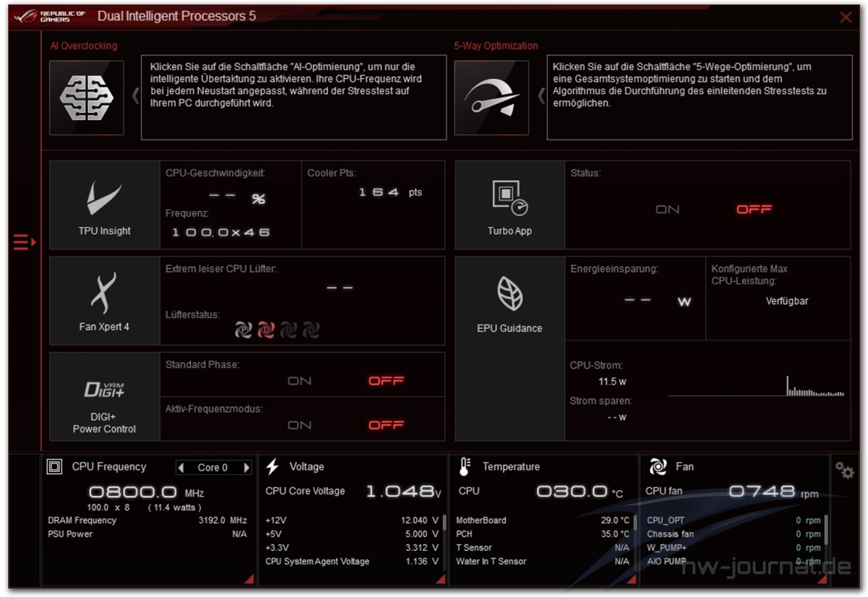Click the Voltage list scrollbar

pyautogui.click(x=443, y=524)
